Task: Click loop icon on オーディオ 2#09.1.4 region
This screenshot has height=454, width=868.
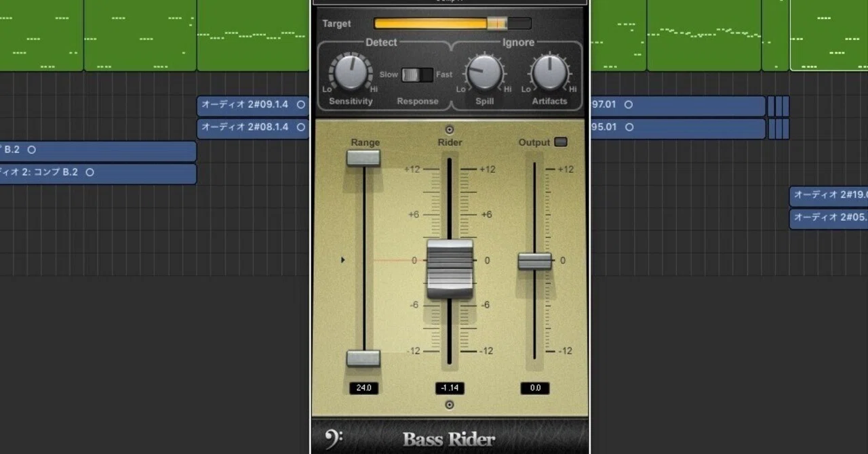Action: pyautogui.click(x=301, y=105)
